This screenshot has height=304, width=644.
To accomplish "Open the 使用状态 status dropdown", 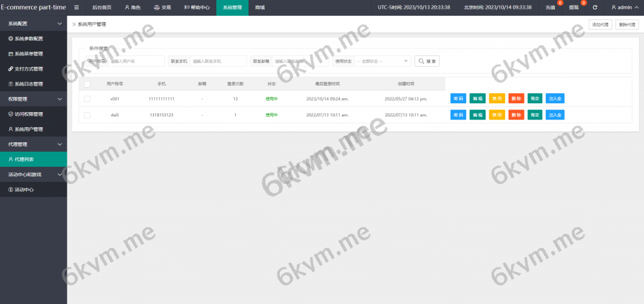I will (x=382, y=61).
